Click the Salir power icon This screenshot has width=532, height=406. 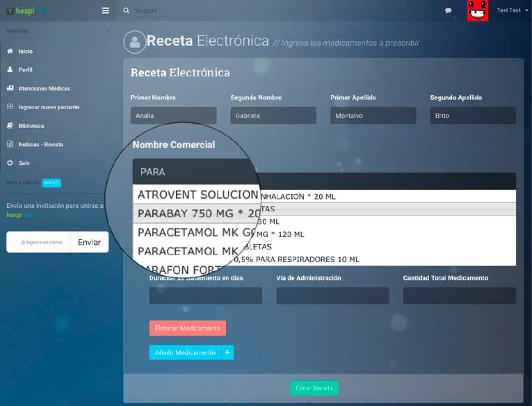[10, 163]
